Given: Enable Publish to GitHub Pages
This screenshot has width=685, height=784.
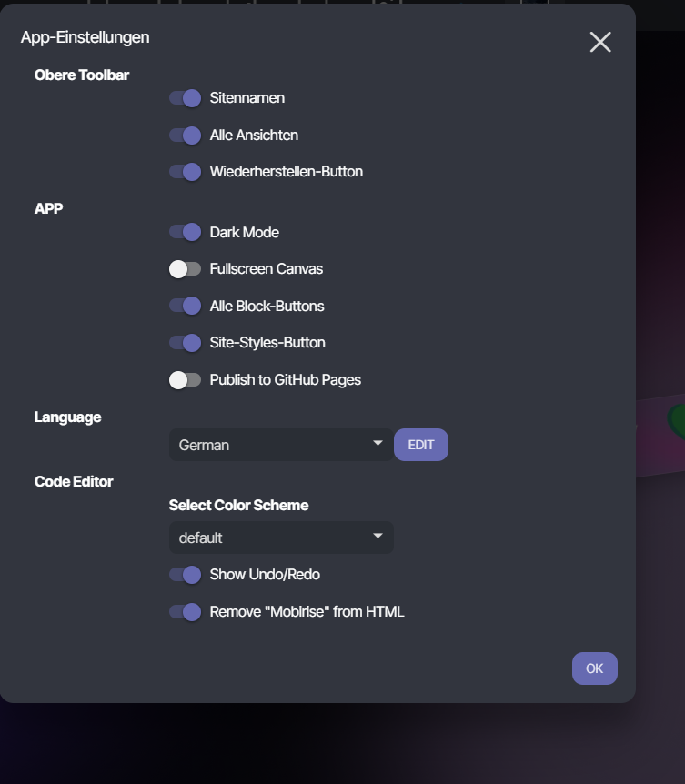Looking at the screenshot, I should (185, 380).
